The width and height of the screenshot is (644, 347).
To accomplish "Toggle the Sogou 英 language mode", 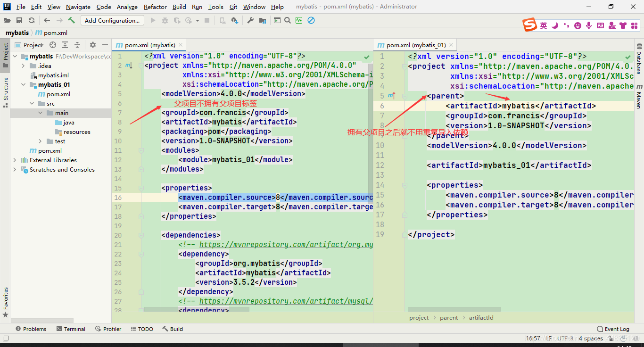I will [x=544, y=25].
